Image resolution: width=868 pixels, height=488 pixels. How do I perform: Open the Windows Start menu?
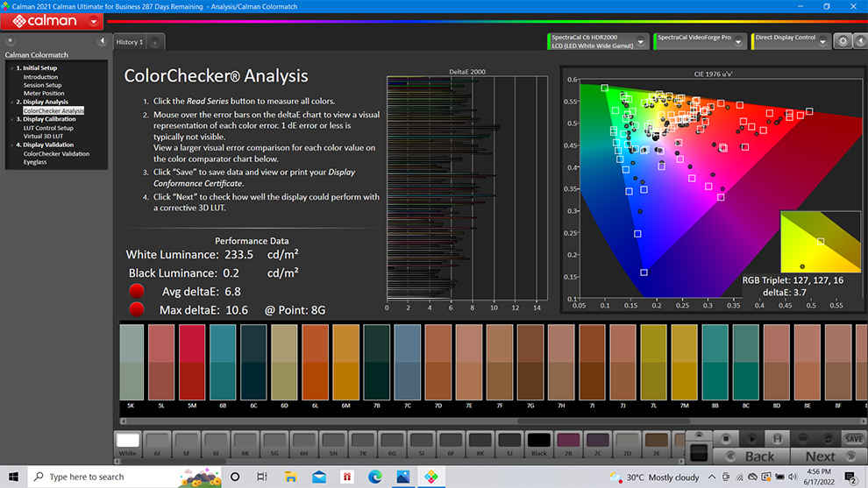click(13, 477)
